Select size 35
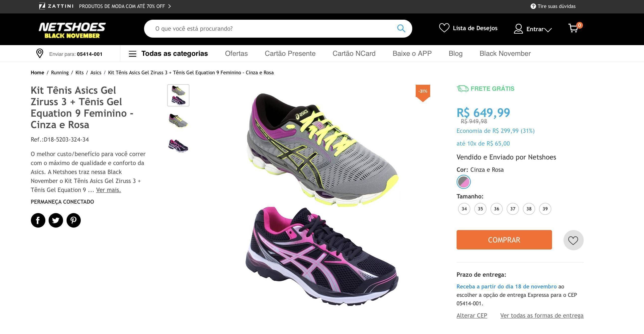Screen dimensions: 644x334 480,209
